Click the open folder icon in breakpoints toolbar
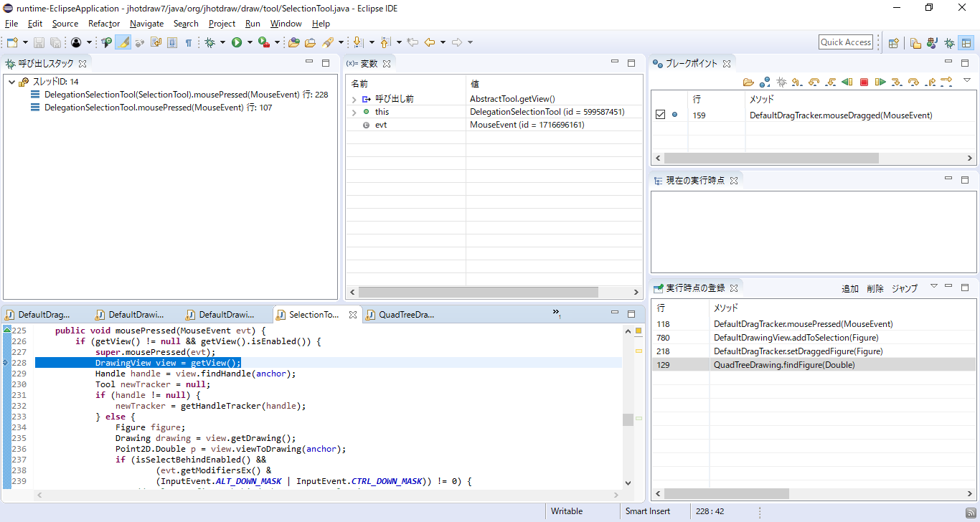The width and height of the screenshot is (980, 522). (748, 82)
